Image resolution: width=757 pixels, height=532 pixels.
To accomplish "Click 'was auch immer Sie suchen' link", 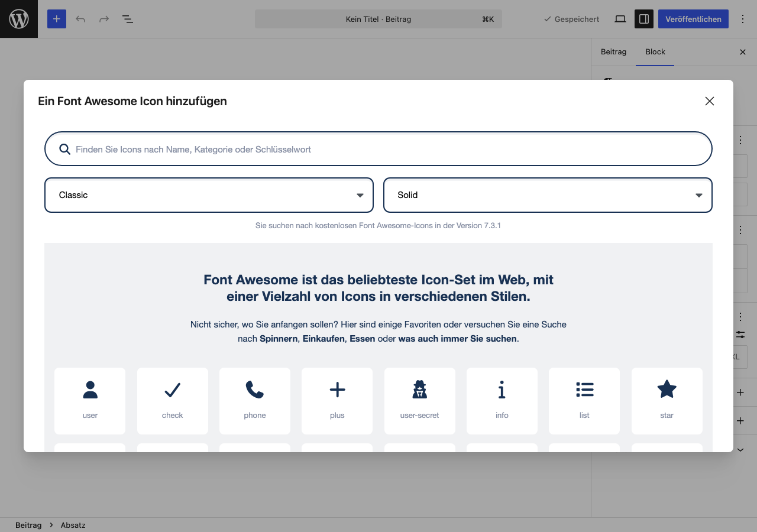I will coord(458,339).
